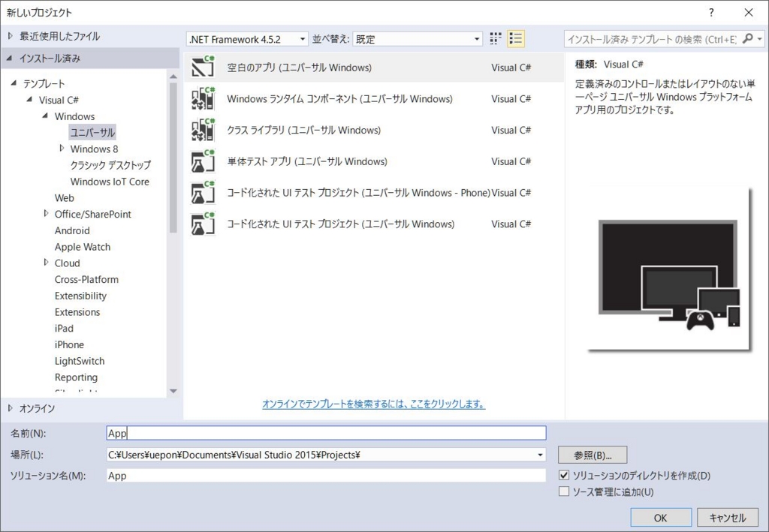The image size is (769, 532).
Task: Enable ソース管理に追加 checkbox
Action: (x=564, y=491)
